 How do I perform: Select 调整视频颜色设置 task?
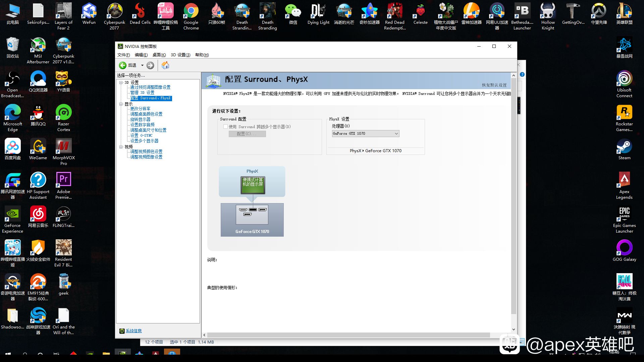(x=146, y=152)
